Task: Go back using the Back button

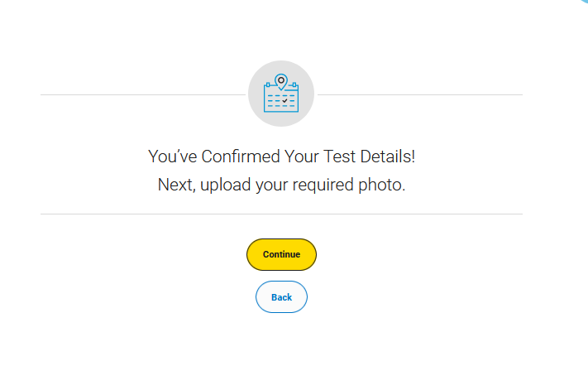Action: point(281,297)
